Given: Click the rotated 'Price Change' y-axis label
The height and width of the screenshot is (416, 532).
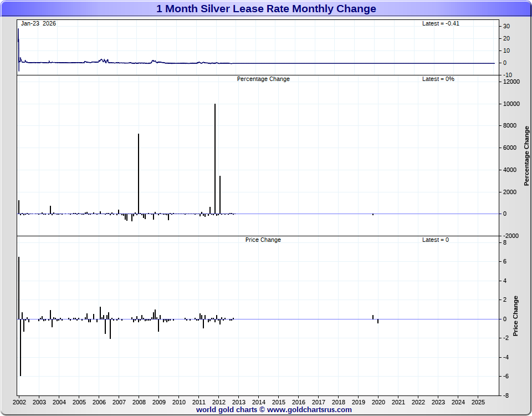Looking at the screenshot, I should point(515,316).
